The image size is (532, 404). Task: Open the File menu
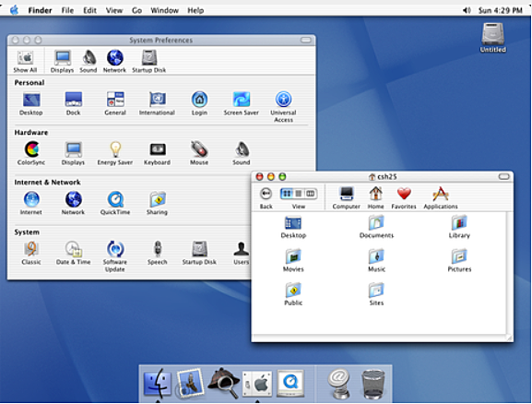coord(67,10)
